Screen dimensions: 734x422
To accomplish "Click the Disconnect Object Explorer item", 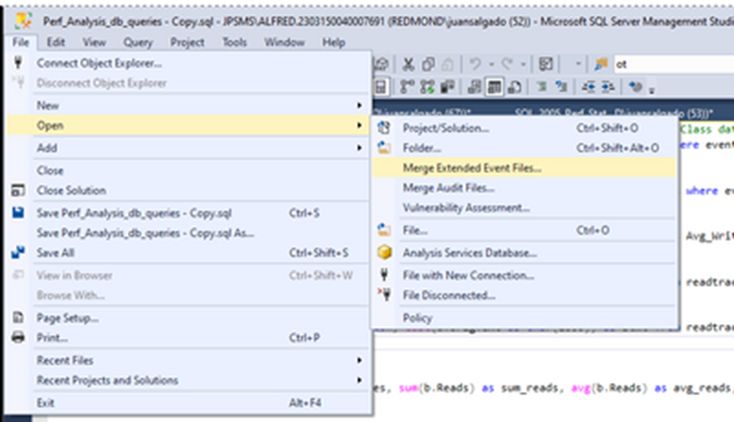I will coord(187,83).
